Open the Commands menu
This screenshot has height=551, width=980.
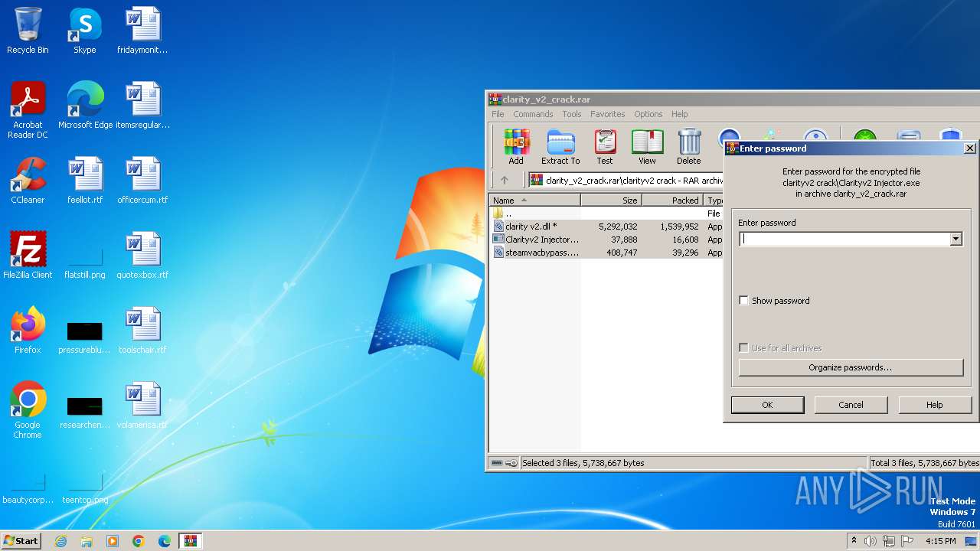533,114
